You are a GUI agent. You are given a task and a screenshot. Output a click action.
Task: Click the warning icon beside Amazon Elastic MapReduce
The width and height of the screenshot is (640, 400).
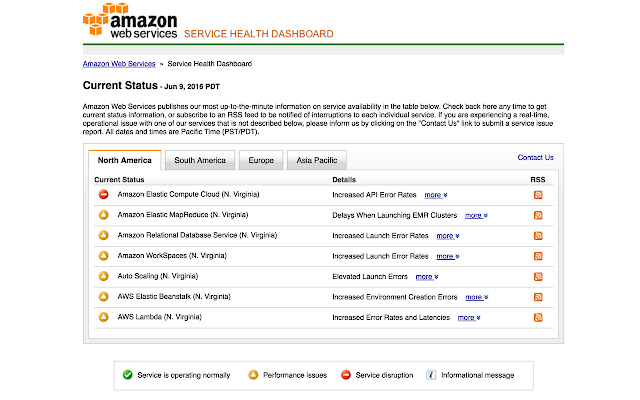coord(104,215)
